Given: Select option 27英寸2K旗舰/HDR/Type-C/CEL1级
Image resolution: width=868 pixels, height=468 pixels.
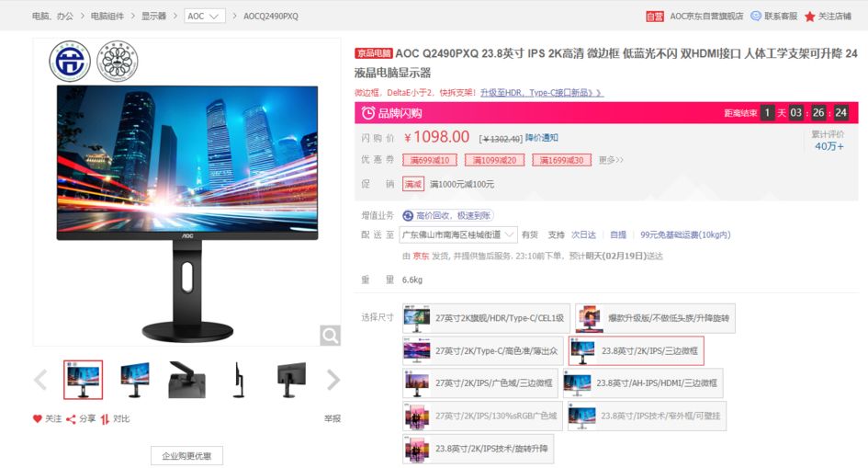Looking at the screenshot, I should pyautogui.click(x=486, y=318).
